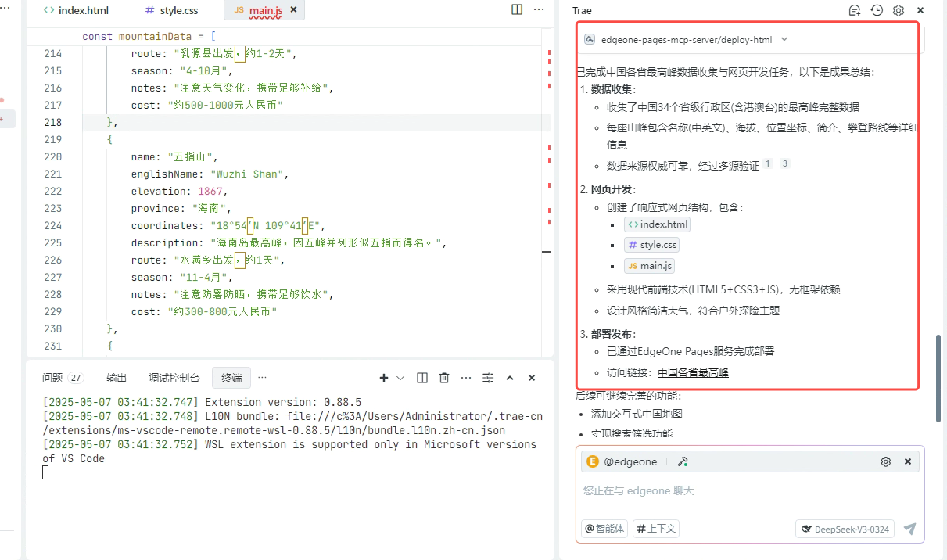Viewport: 947px width, 560px height.
Task: Close the bottom terminal panel
Action: 532,378
